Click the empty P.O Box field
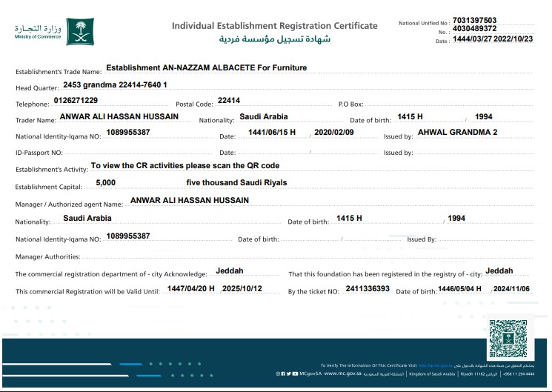Image resolution: width=552 pixels, height=392 pixels. [x=448, y=104]
